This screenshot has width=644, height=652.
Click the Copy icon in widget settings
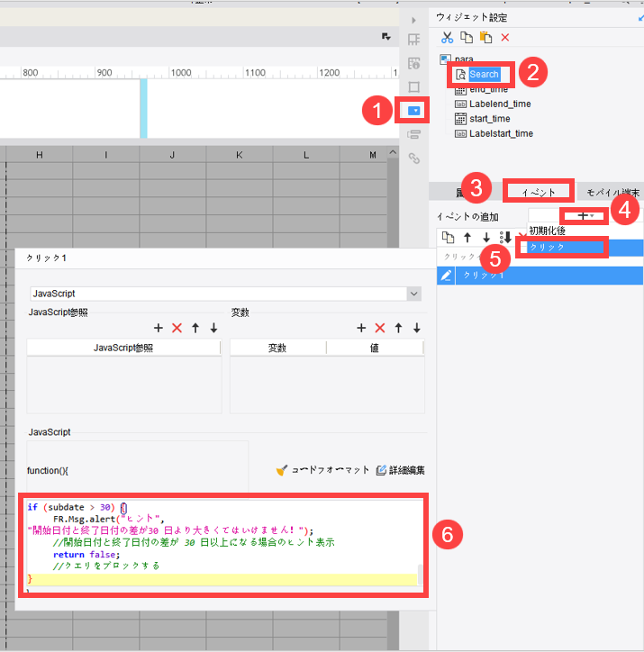[x=467, y=38]
